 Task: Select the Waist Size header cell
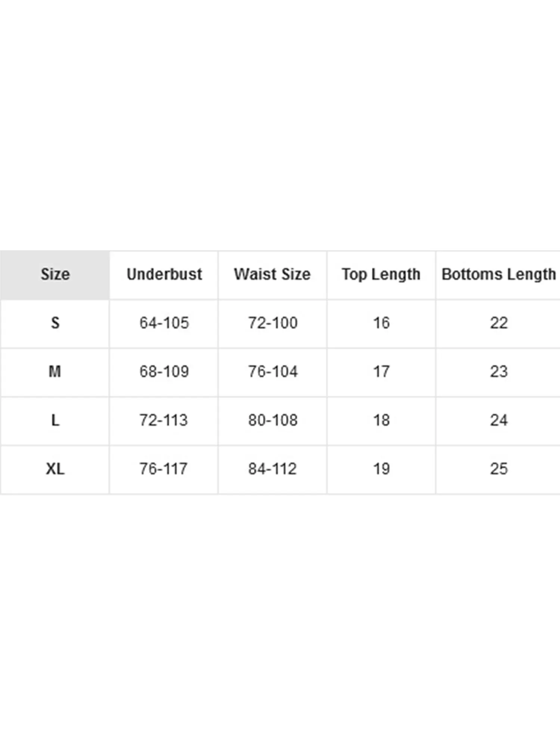tap(273, 275)
